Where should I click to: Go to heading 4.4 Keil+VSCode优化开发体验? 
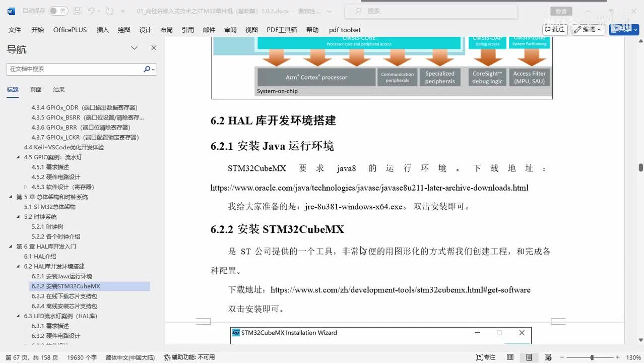[64, 147]
